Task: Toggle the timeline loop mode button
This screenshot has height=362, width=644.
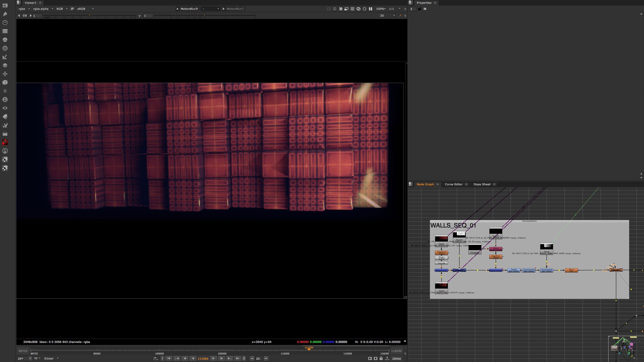Action: tap(155, 358)
